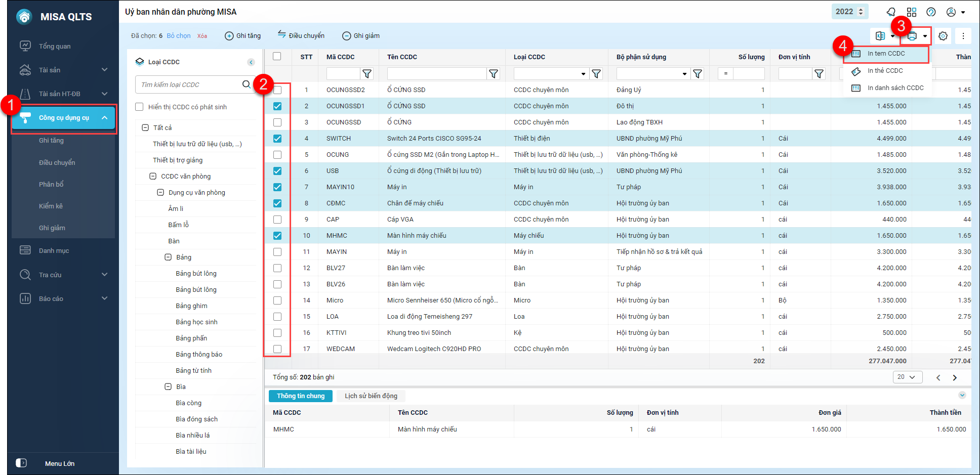Check the box for row OCUNGSSD2
Viewport: 980px width, 475px height.
click(277, 90)
